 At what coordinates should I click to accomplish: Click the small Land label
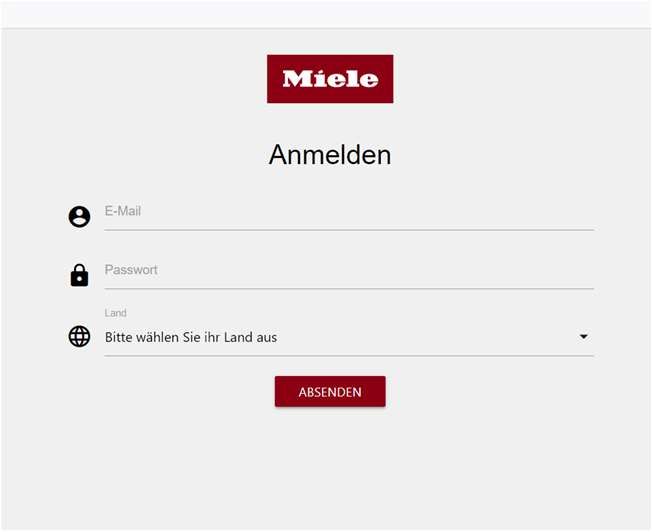tap(116, 313)
